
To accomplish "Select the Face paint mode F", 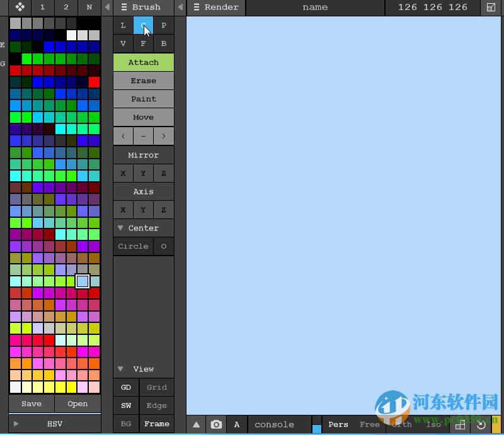I will click(143, 43).
